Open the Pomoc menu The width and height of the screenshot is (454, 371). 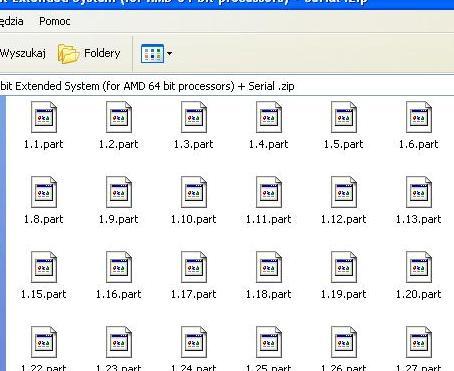pos(55,21)
